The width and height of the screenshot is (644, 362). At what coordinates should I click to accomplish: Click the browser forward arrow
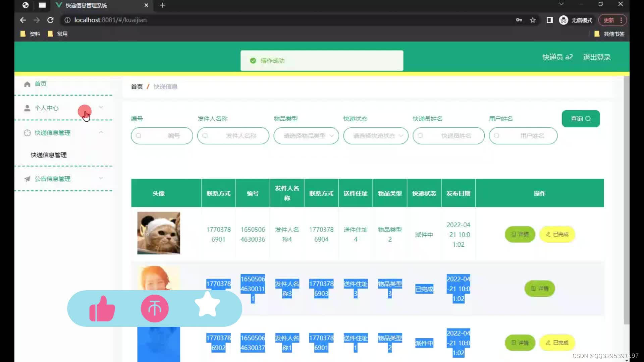point(37,20)
